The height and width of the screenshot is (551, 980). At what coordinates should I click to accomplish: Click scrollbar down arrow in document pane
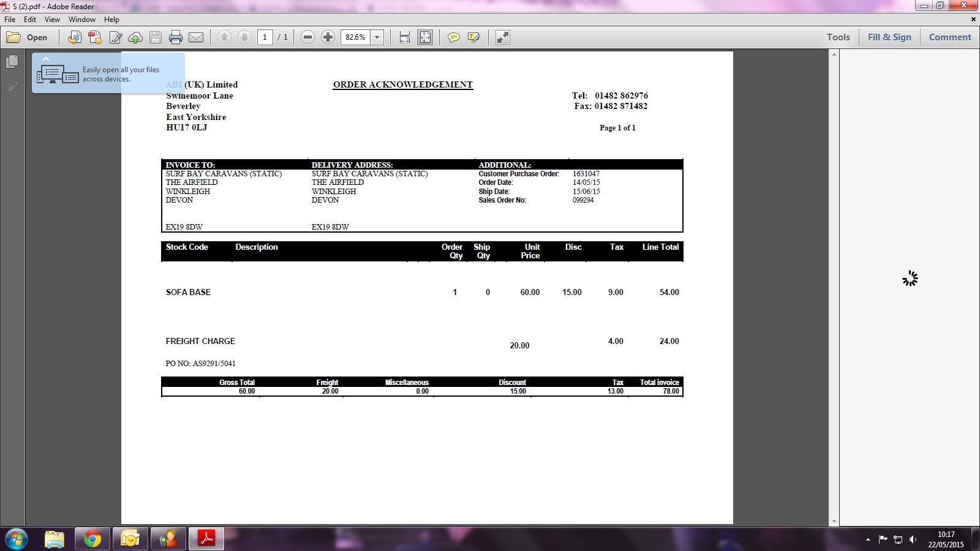click(x=834, y=522)
